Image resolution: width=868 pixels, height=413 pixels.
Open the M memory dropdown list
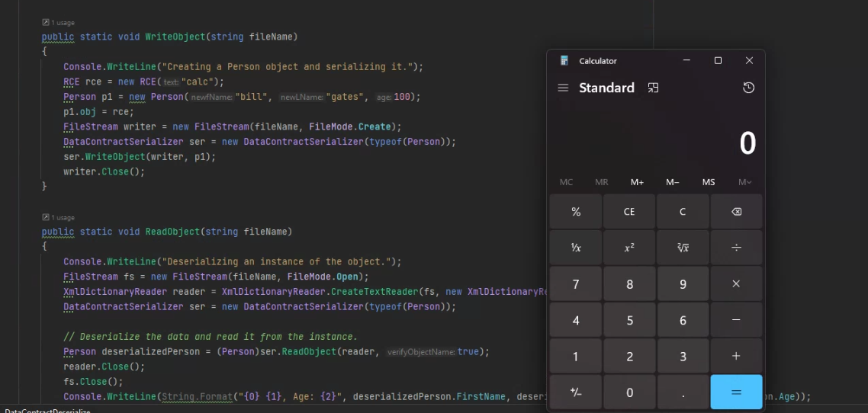pyautogui.click(x=744, y=182)
